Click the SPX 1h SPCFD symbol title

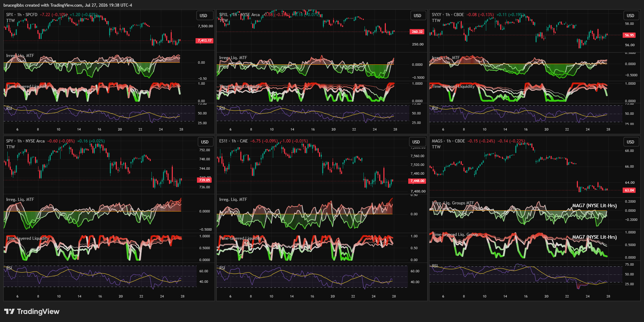[x=22, y=15]
